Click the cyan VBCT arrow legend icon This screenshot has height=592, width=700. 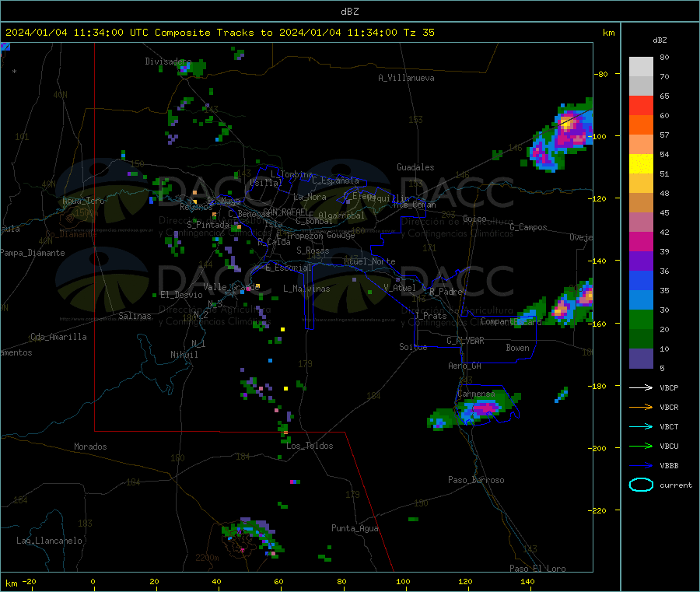click(x=641, y=426)
